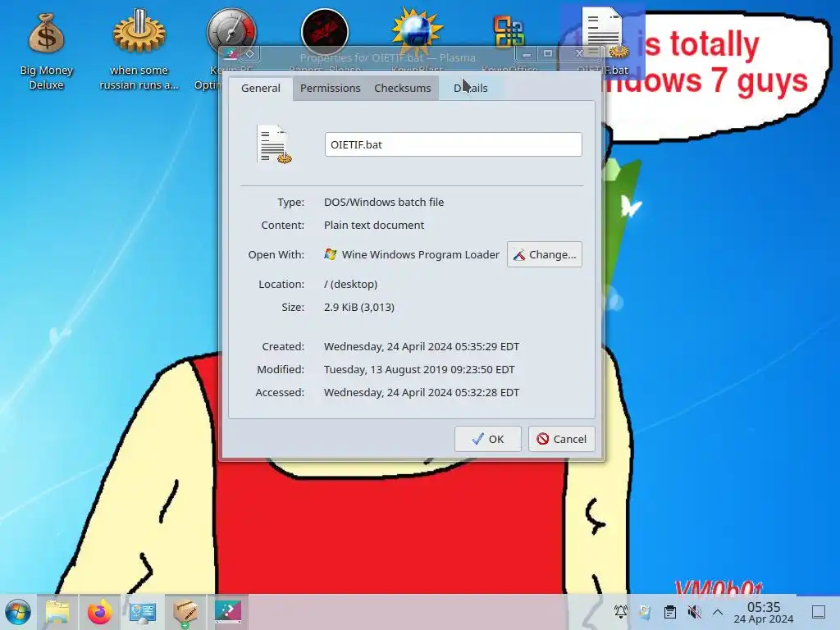Click 'Wine Windows Program Loader' text
This screenshot has height=630, width=840.
(x=421, y=254)
